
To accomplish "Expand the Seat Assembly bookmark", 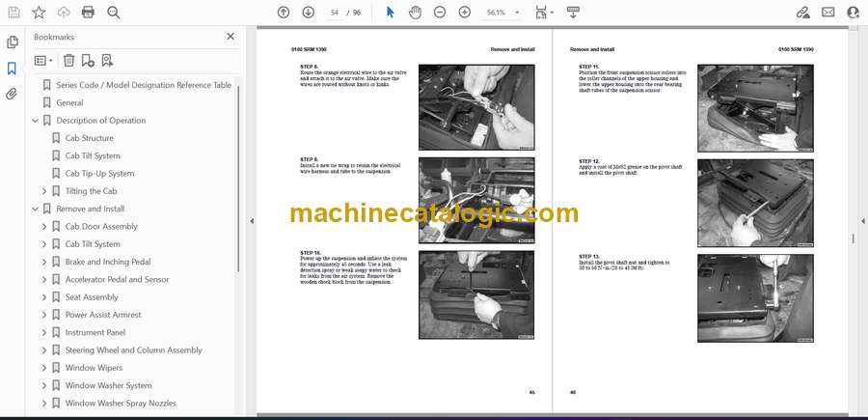I will [44, 297].
